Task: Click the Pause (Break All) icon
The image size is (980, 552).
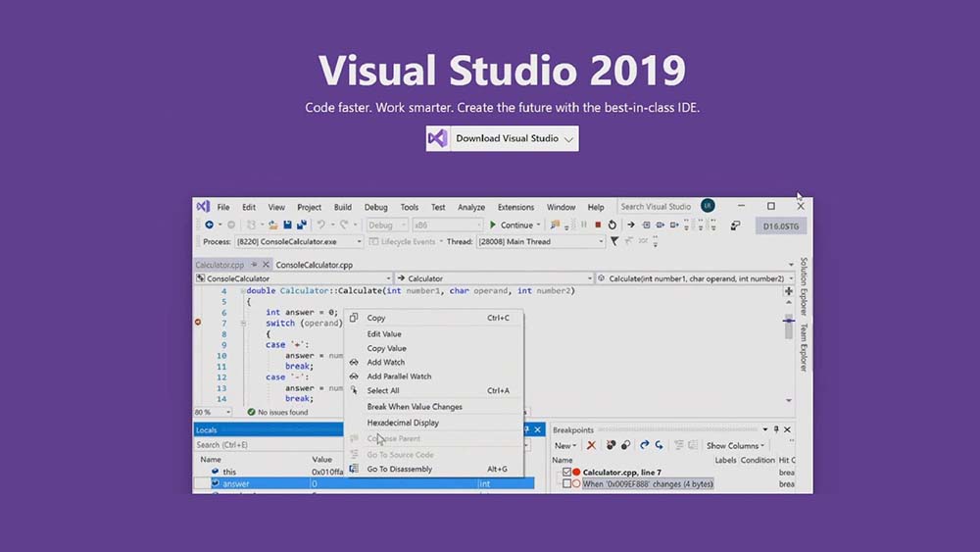Action: click(584, 225)
